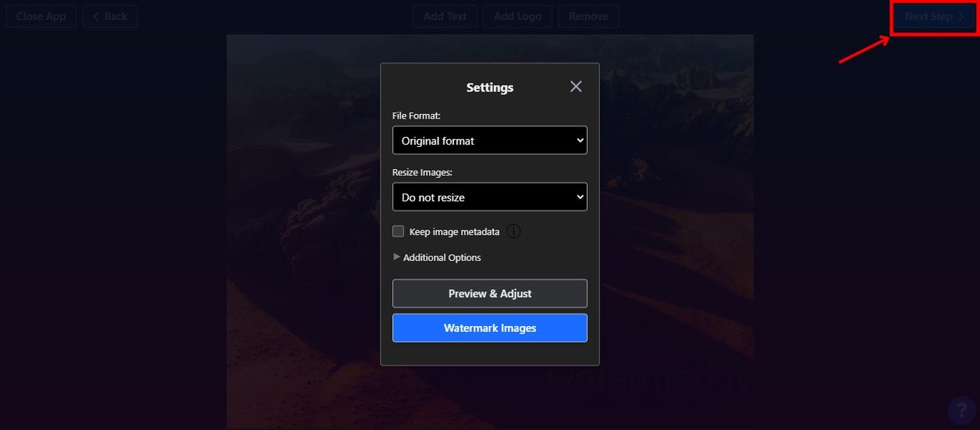980x430 pixels.
Task: Expand Additional Options
Action: [x=437, y=257]
